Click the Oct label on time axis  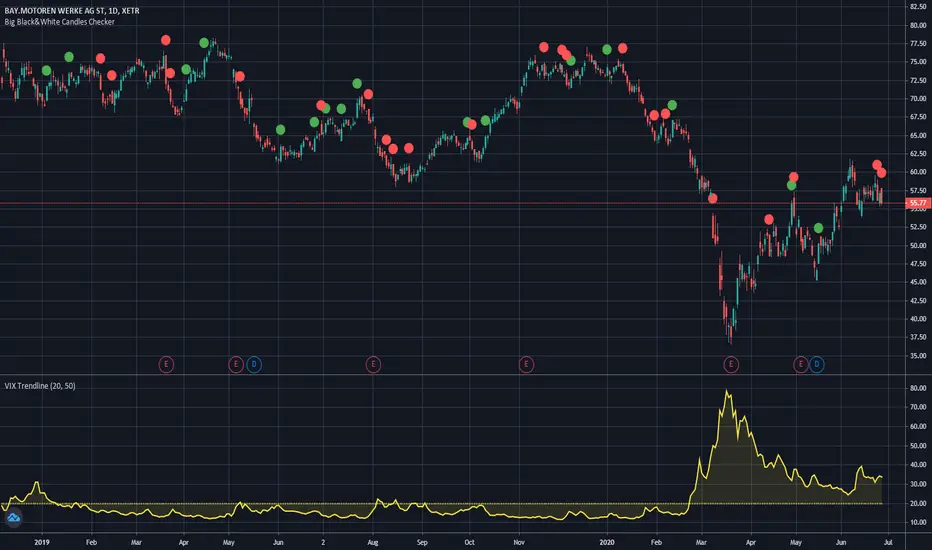click(x=470, y=542)
